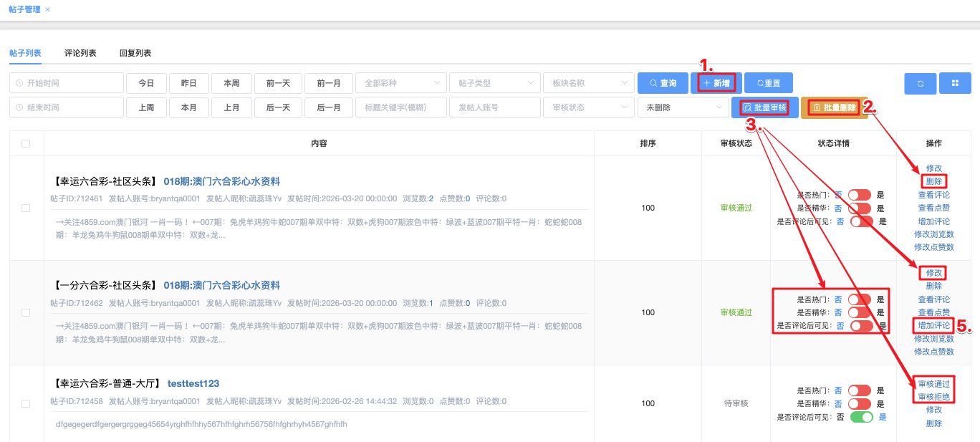Click the 批量删除 batch delete button

pos(834,107)
